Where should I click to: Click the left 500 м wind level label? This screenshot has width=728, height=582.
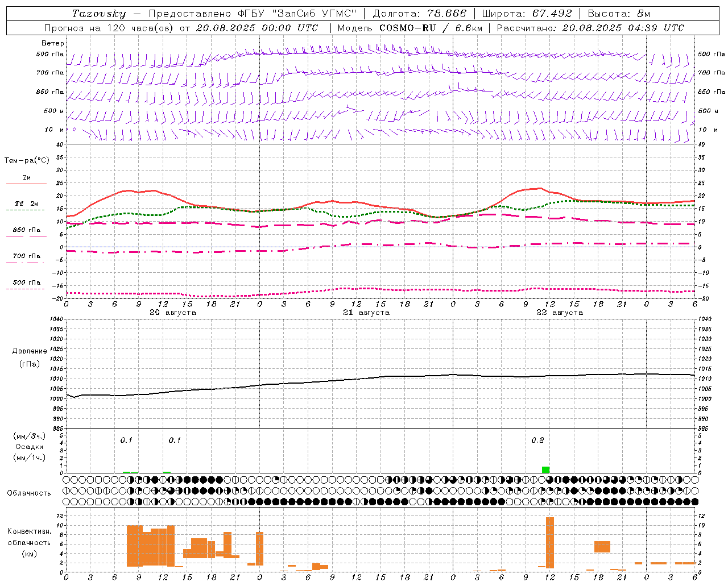pos(50,111)
